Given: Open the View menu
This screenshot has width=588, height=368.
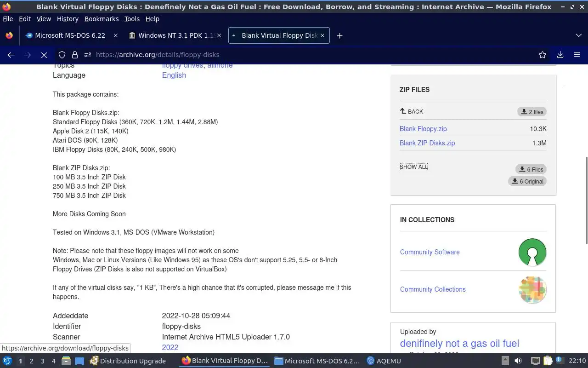Looking at the screenshot, I should point(44,19).
